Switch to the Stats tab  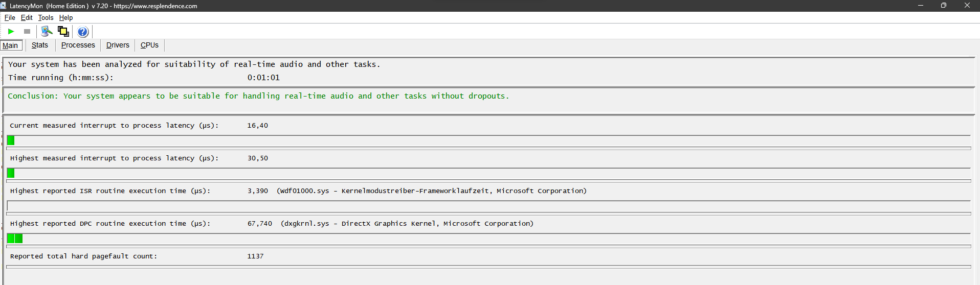point(40,45)
